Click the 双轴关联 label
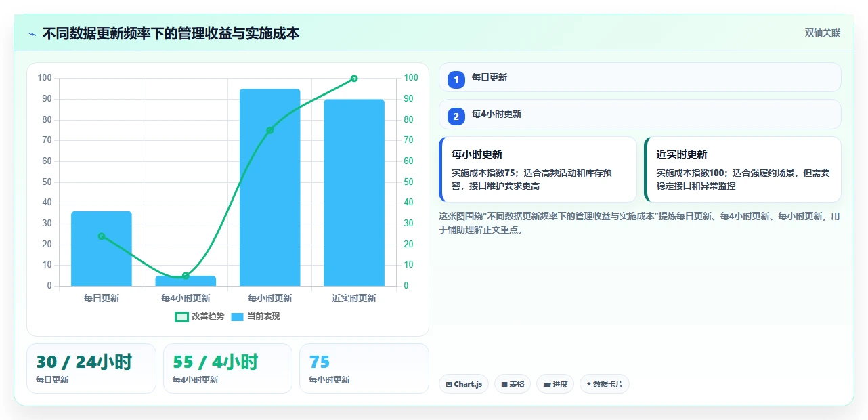Screen dimensions: 868x420 click(822, 33)
